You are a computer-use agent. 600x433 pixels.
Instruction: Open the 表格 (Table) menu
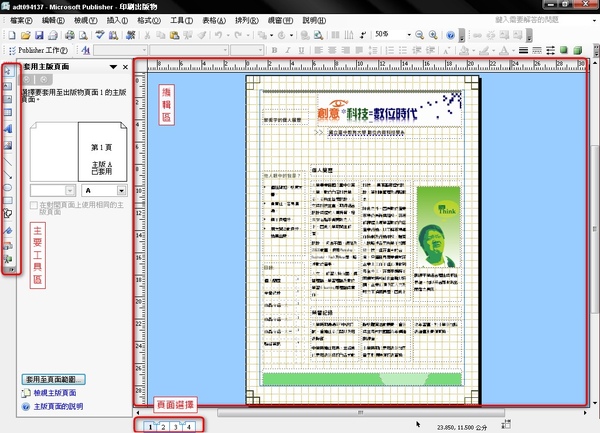click(214, 20)
